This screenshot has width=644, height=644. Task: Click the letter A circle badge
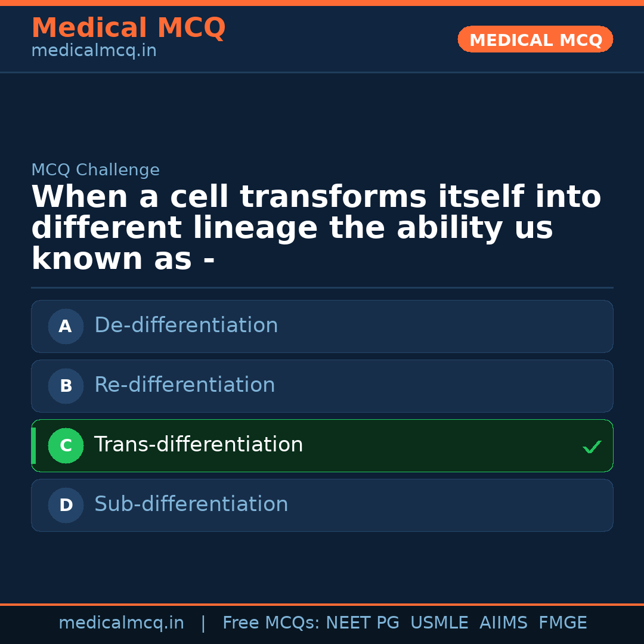pos(66,326)
